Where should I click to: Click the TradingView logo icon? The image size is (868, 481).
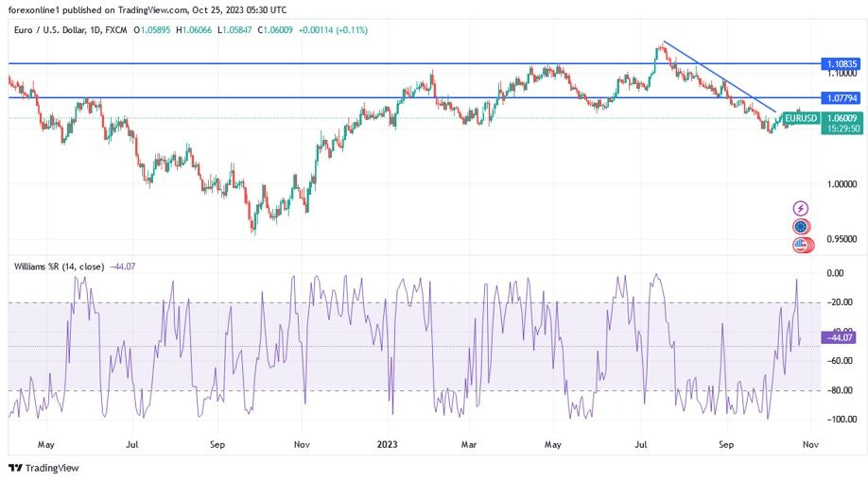click(15, 468)
